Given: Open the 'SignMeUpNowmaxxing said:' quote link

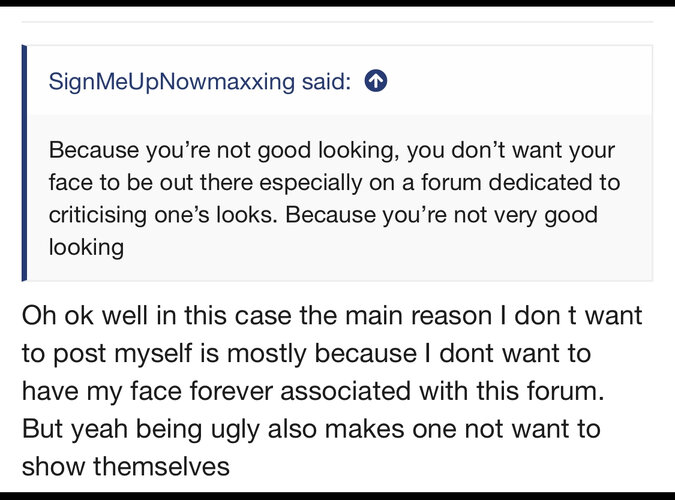Looking at the screenshot, I should pyautogui.click(x=200, y=81).
